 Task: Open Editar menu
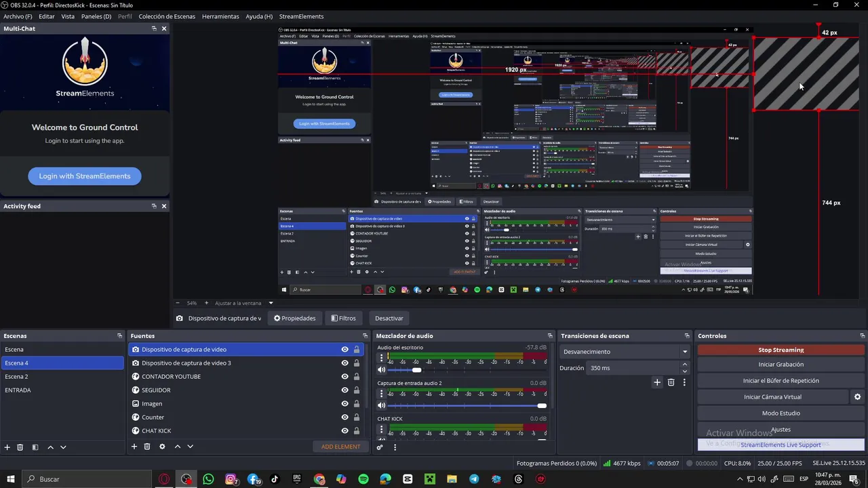point(47,16)
